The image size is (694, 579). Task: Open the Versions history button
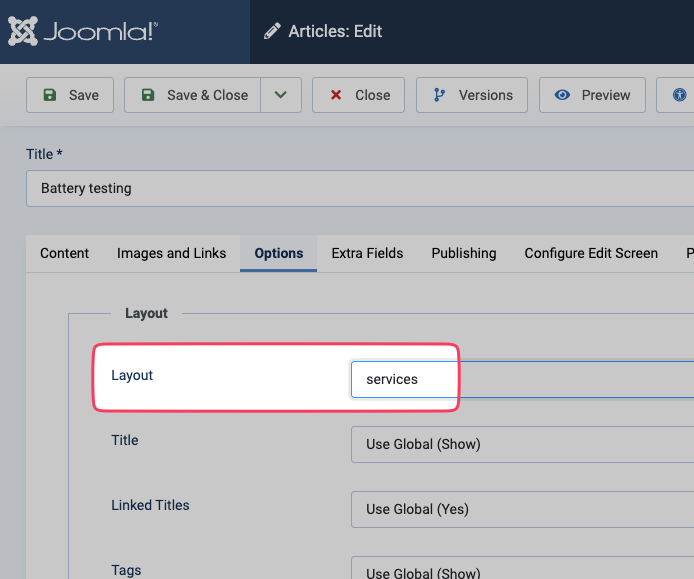pos(472,95)
